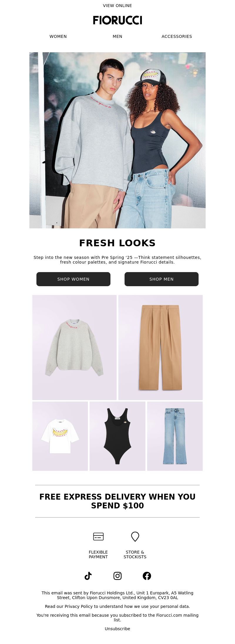Open the Women navigation item
235x644 pixels.
(58, 36)
